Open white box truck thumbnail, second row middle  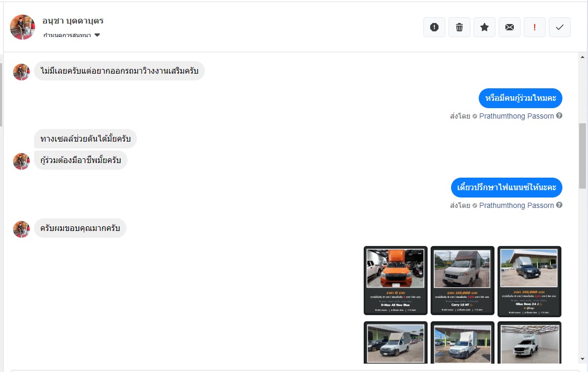pos(463,342)
